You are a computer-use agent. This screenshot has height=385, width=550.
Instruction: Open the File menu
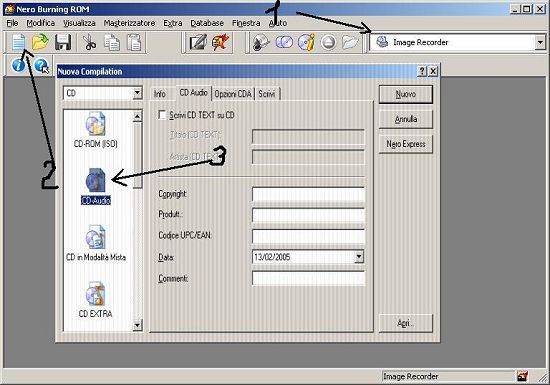(x=12, y=23)
